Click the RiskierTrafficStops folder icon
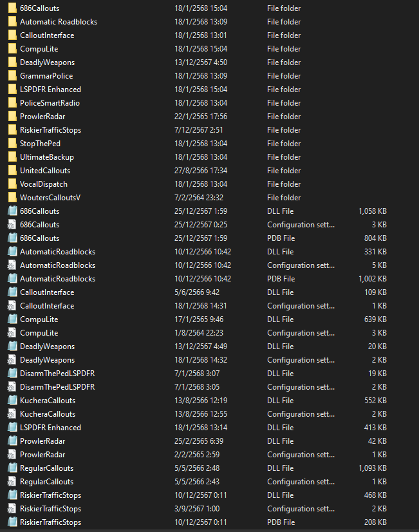Viewport: 419px width, 532px height. click(x=12, y=130)
